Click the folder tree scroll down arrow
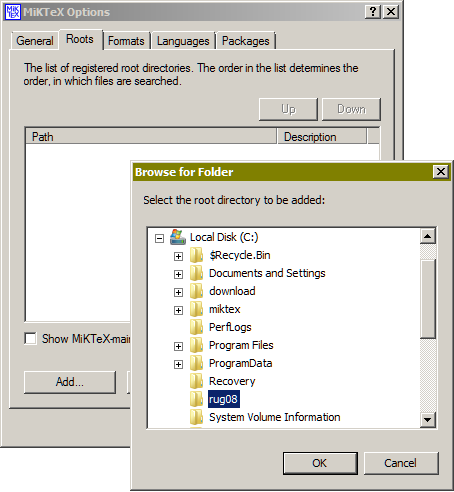 click(428, 419)
